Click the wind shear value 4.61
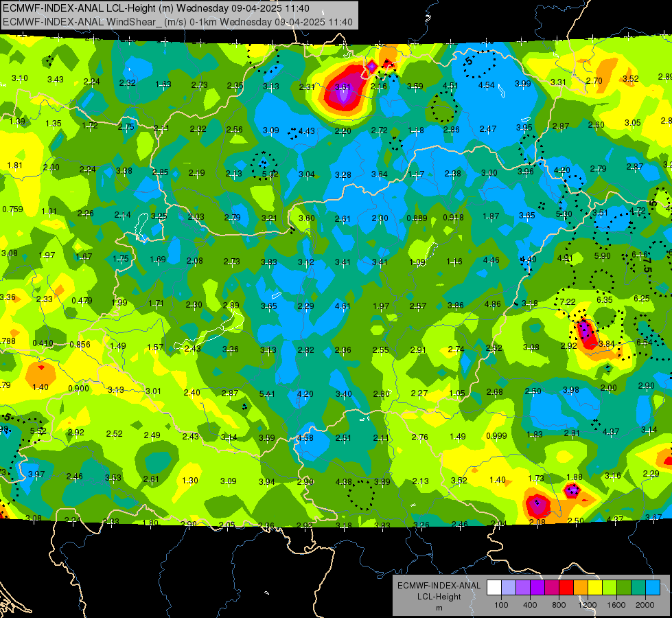 (x=343, y=306)
